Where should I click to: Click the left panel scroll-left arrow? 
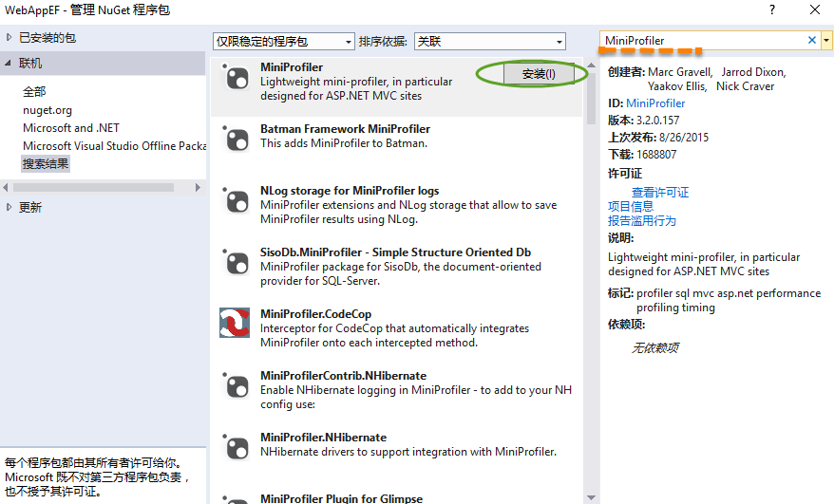click(6, 187)
